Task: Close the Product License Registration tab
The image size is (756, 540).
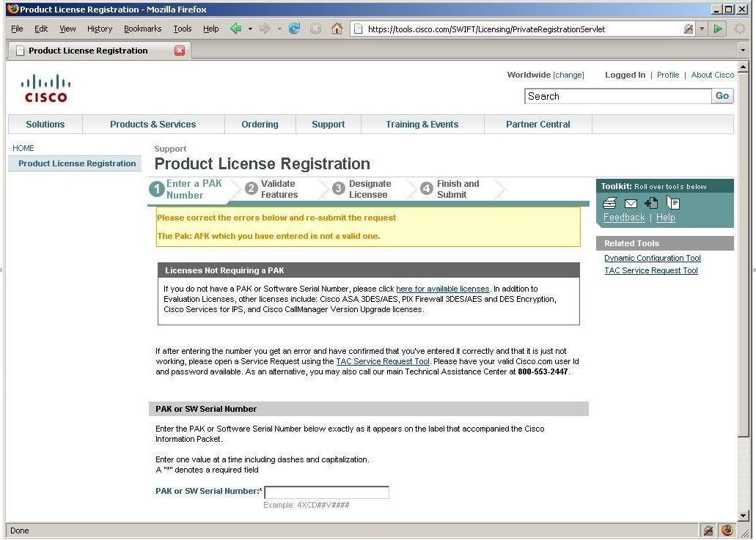Action: (x=180, y=51)
